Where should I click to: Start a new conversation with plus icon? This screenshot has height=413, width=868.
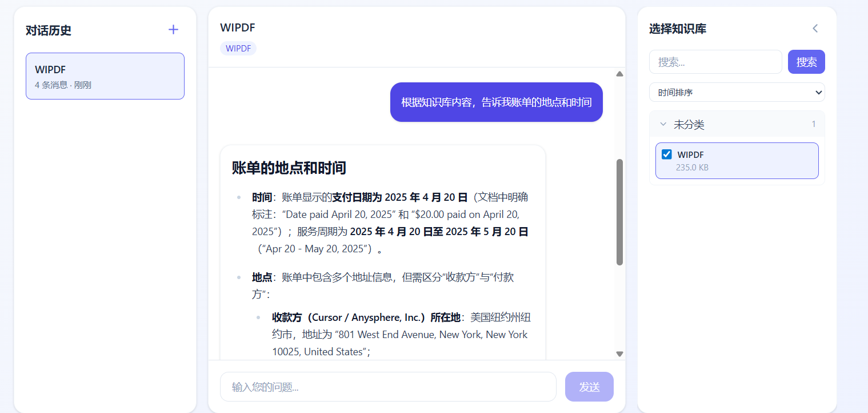click(174, 30)
